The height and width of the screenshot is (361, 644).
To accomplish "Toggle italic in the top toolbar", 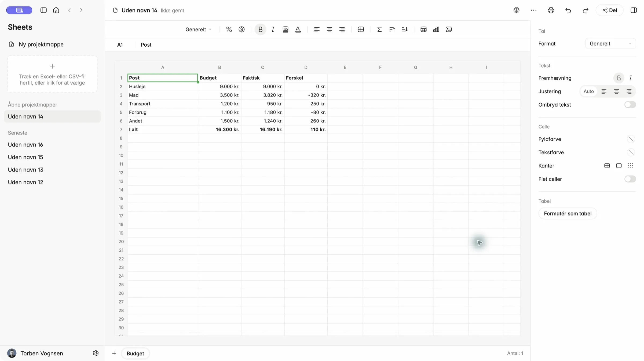I will pyautogui.click(x=273, y=29).
